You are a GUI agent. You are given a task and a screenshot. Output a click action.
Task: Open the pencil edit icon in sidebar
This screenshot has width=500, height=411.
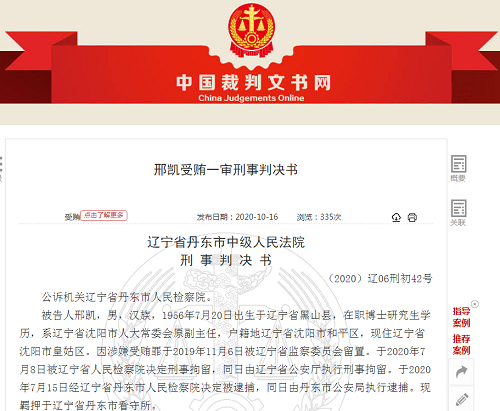[x=461, y=399]
